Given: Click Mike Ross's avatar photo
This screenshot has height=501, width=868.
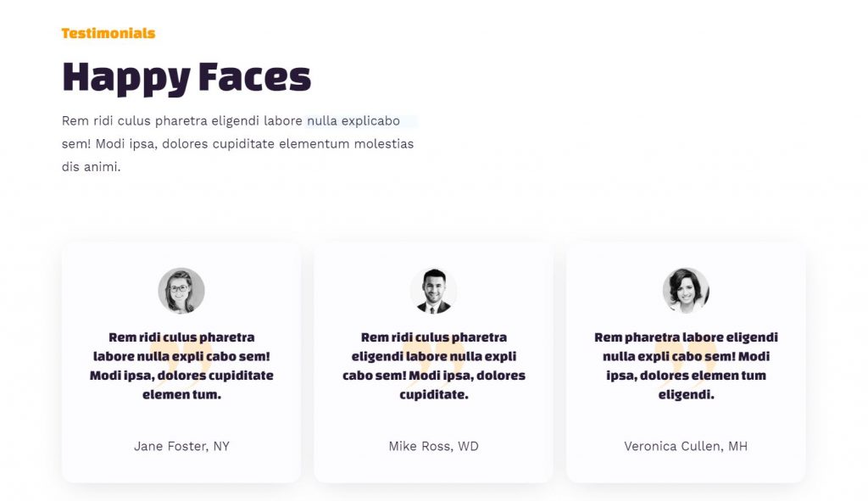Looking at the screenshot, I should [x=433, y=291].
